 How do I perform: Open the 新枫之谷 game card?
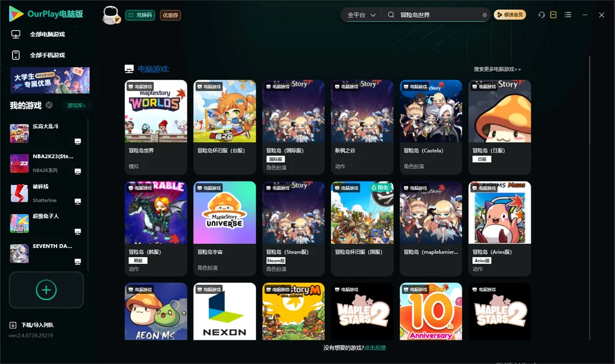[x=362, y=127]
